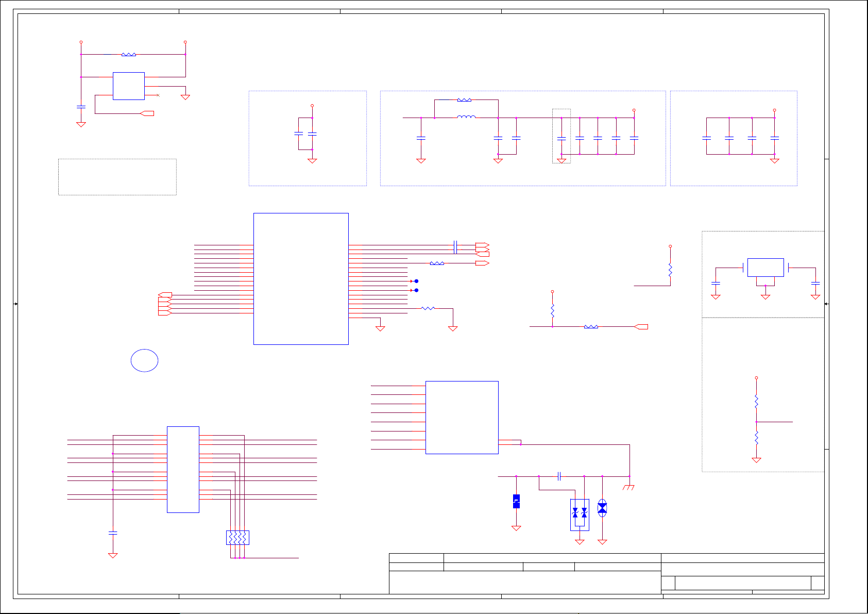The image size is (868, 614).
Task: Select the input capacitor left of the regulator
Action: point(716,283)
